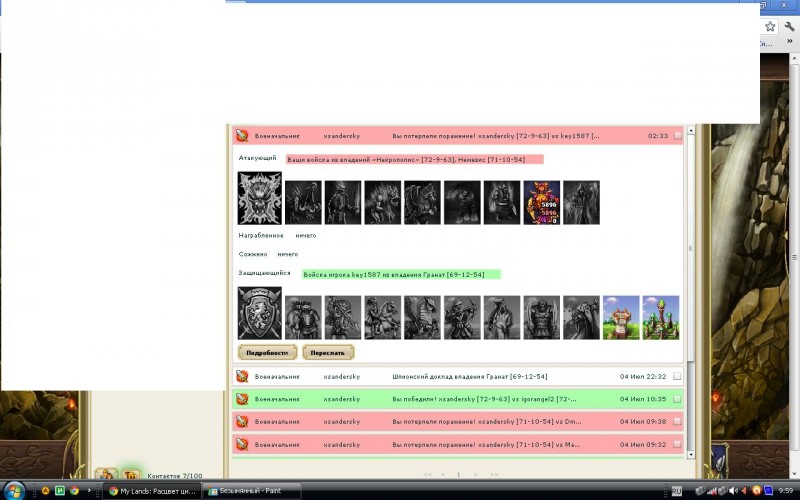
Task: Forward the report with the Переслать button
Action: coord(328,353)
